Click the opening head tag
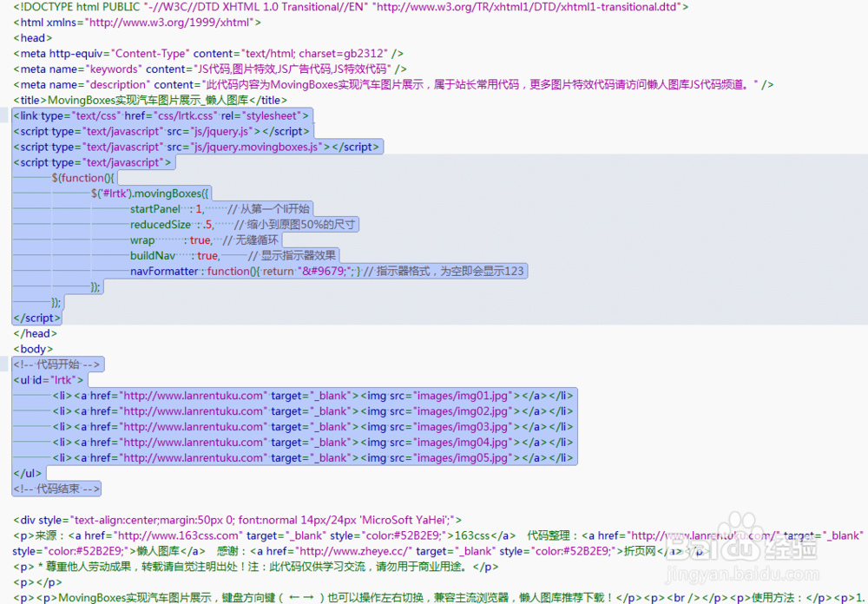Viewport: 868px width, 604px height. coord(33,38)
